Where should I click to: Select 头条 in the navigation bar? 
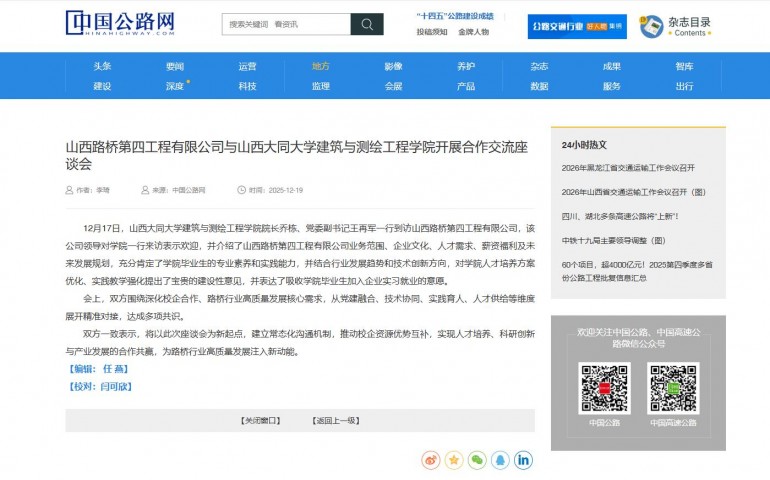[102, 66]
